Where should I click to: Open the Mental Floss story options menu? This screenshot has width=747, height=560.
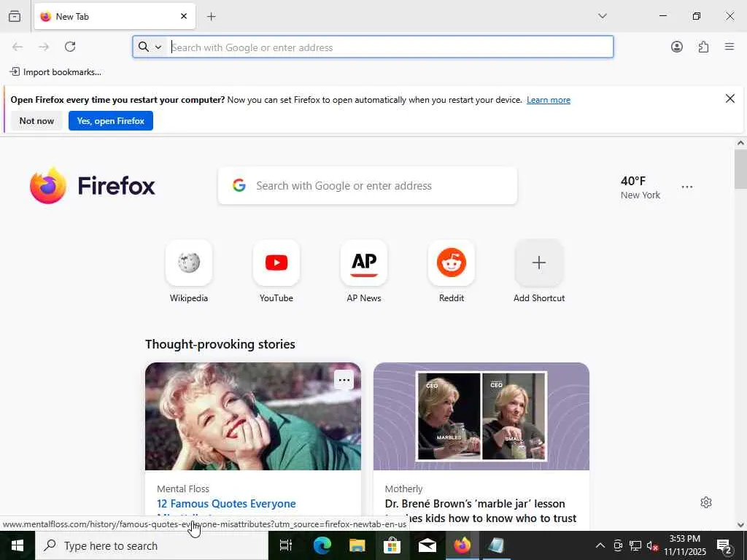pyautogui.click(x=344, y=380)
